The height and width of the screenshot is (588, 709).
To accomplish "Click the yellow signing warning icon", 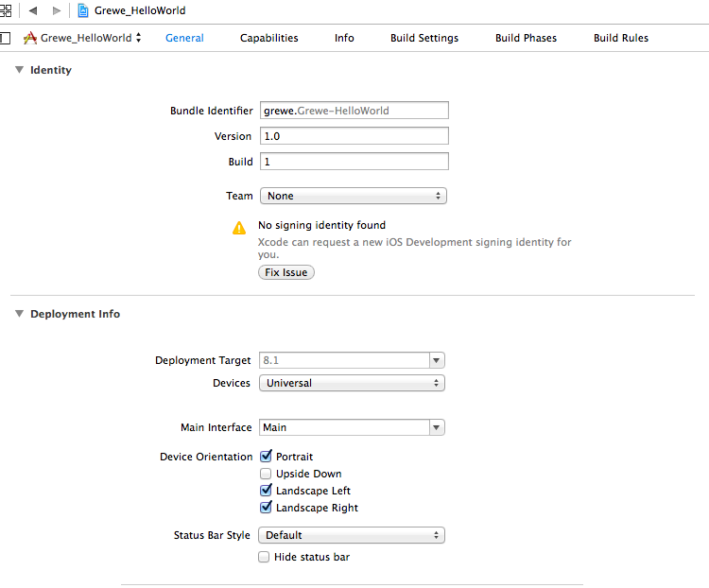I will (239, 228).
